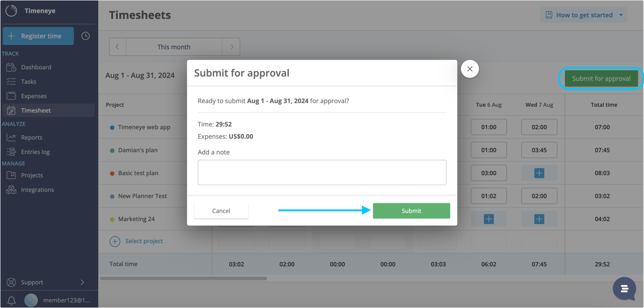Open the Integrations page

click(37, 189)
